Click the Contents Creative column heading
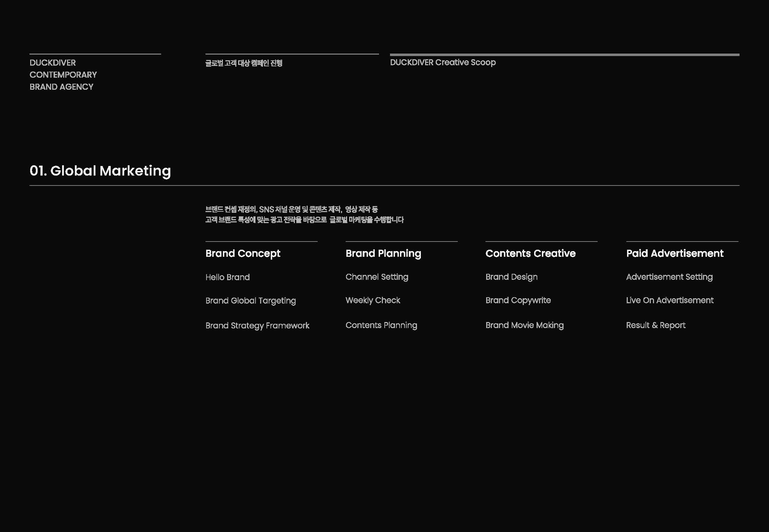The image size is (769, 532). 530,253
